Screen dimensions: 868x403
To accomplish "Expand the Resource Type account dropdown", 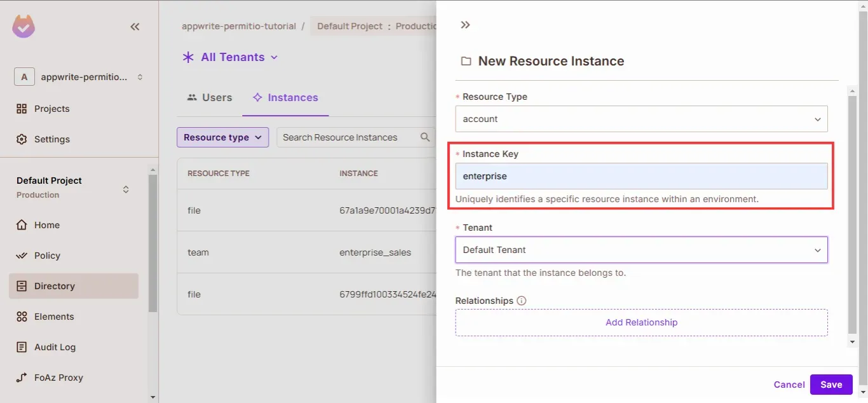I will pos(641,119).
